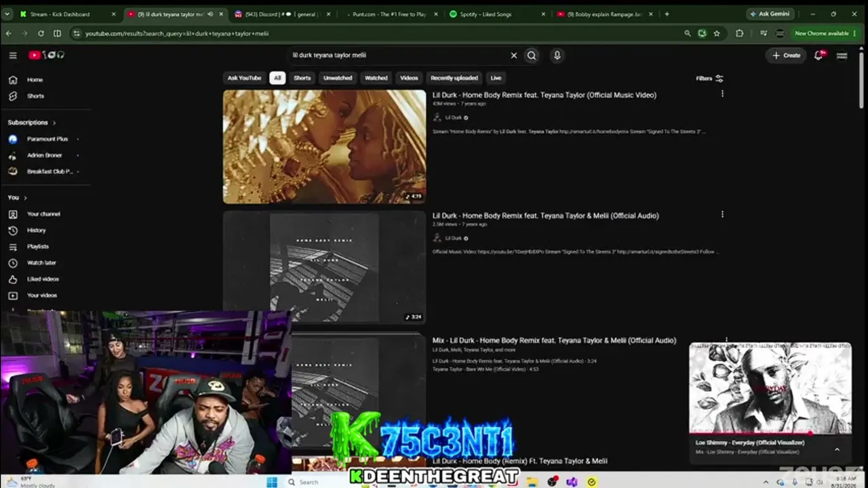The image size is (868, 488).
Task: Open the Windows Start menu
Action: click(272, 482)
